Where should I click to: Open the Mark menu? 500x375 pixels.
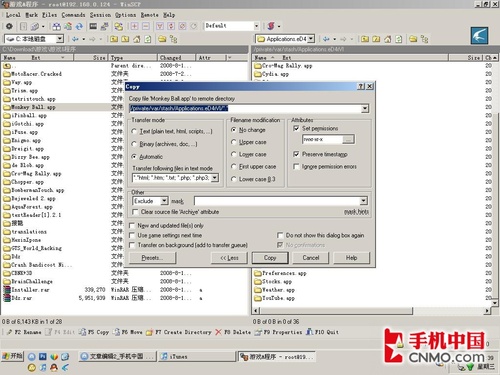click(32, 15)
